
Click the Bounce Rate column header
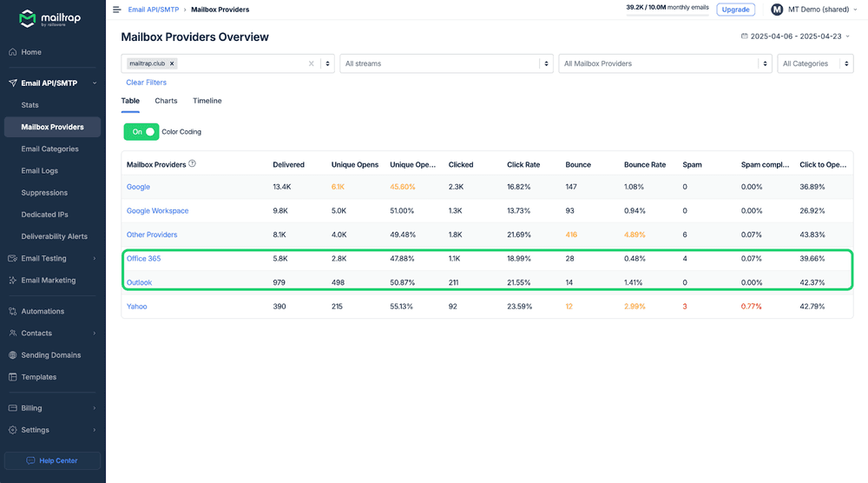[x=645, y=164]
